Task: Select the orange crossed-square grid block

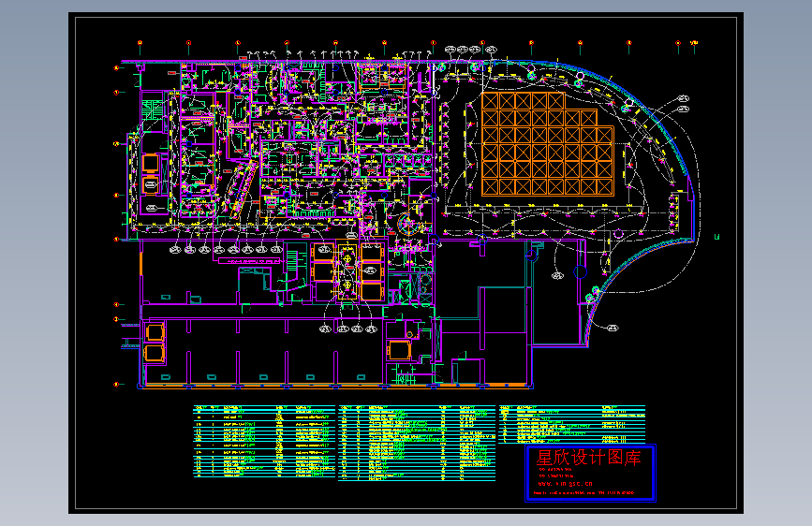Action: (547, 144)
